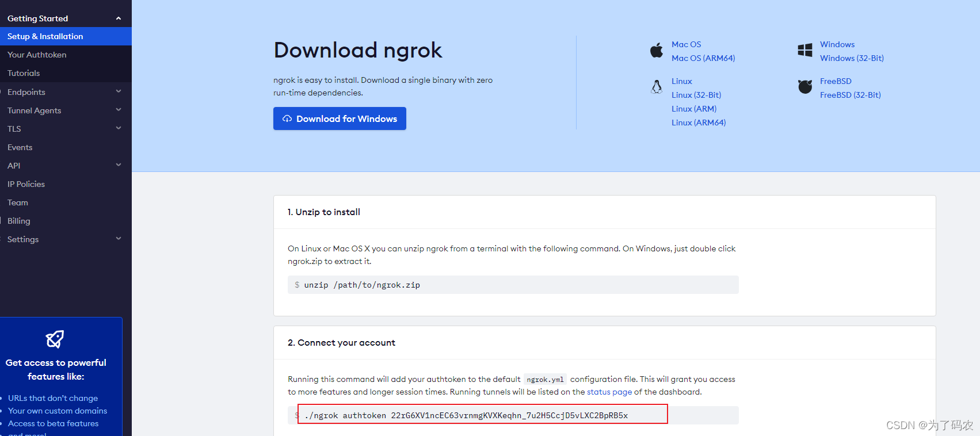Download the FreeBSD build
The height and width of the screenshot is (436, 980).
pyautogui.click(x=836, y=81)
